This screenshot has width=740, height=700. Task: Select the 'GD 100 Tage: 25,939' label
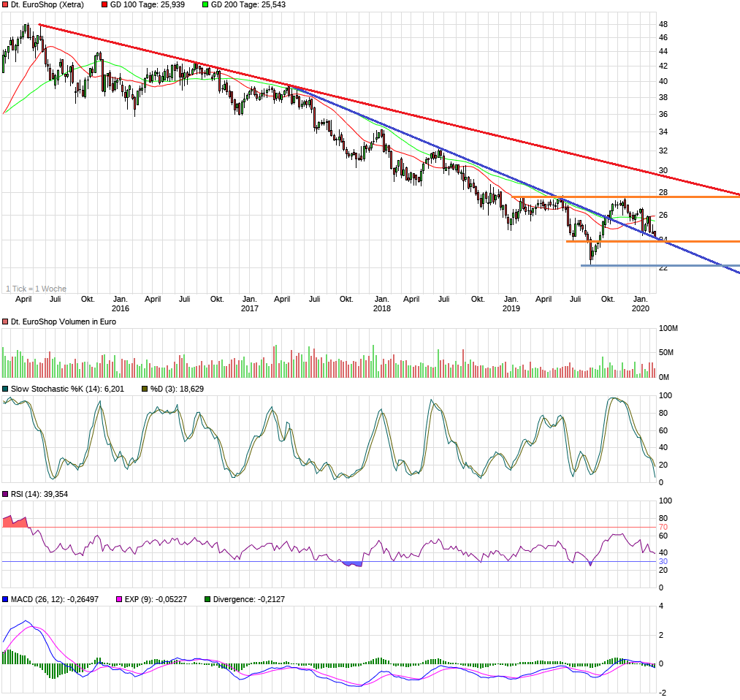click(148, 4)
